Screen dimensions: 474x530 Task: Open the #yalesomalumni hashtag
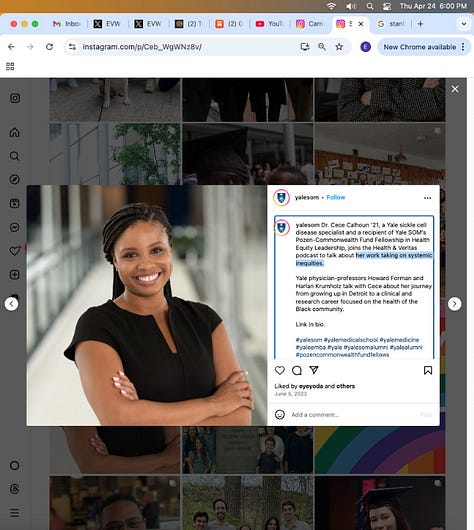tap(365, 347)
